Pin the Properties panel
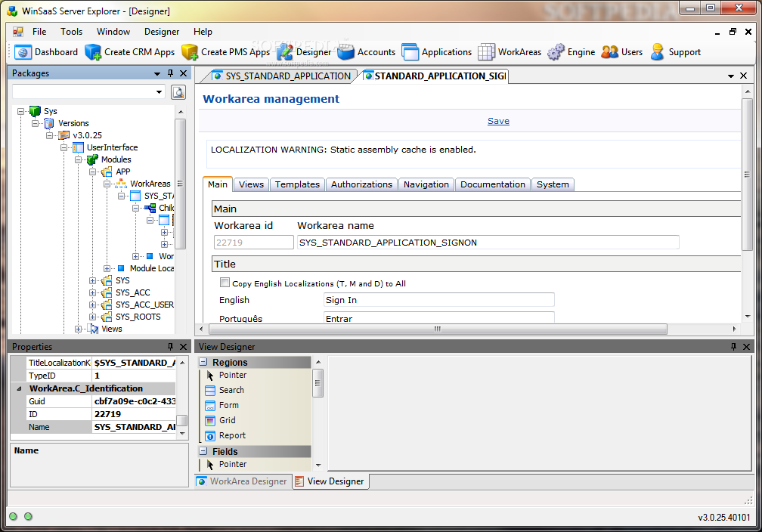 [x=170, y=346]
